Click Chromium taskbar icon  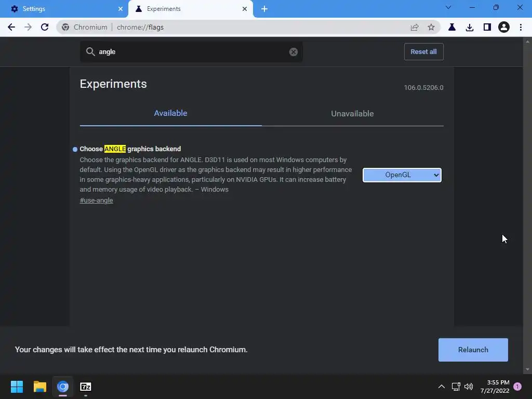(x=63, y=387)
